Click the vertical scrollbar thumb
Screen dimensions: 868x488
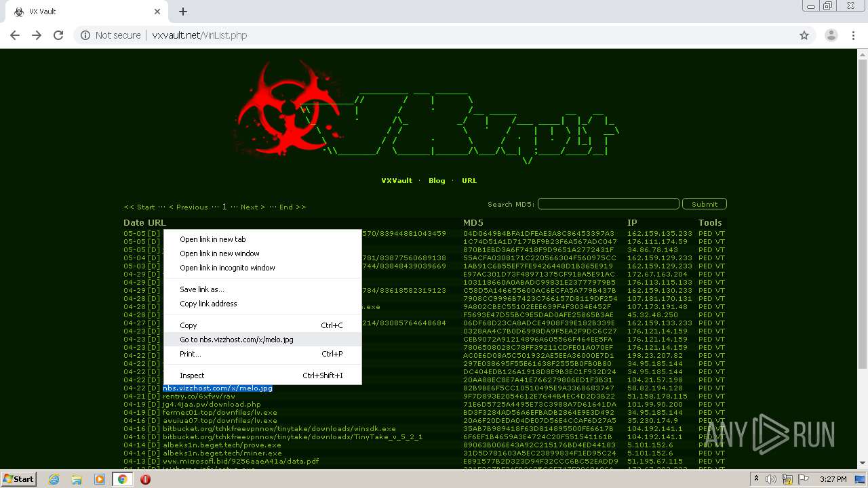[863, 213]
